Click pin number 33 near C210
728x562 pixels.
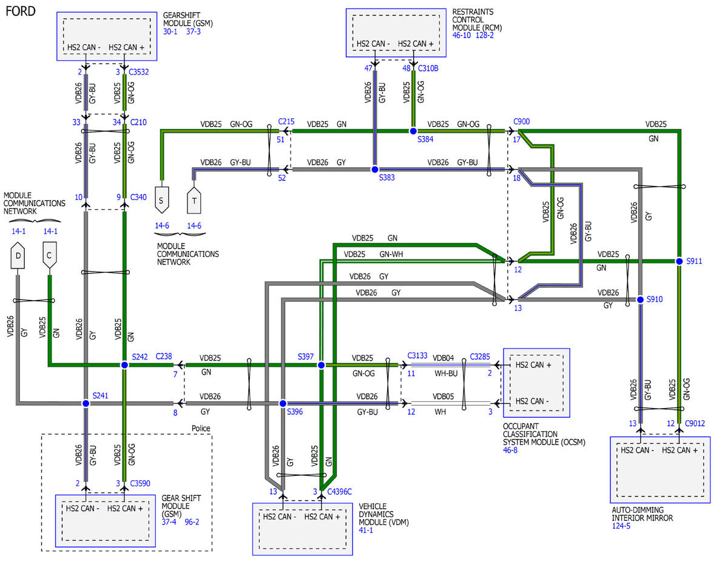77,123
